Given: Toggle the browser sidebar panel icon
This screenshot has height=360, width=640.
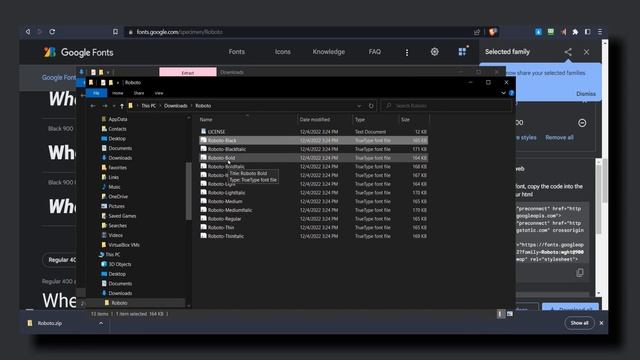Looking at the screenshot, I should (587, 31).
